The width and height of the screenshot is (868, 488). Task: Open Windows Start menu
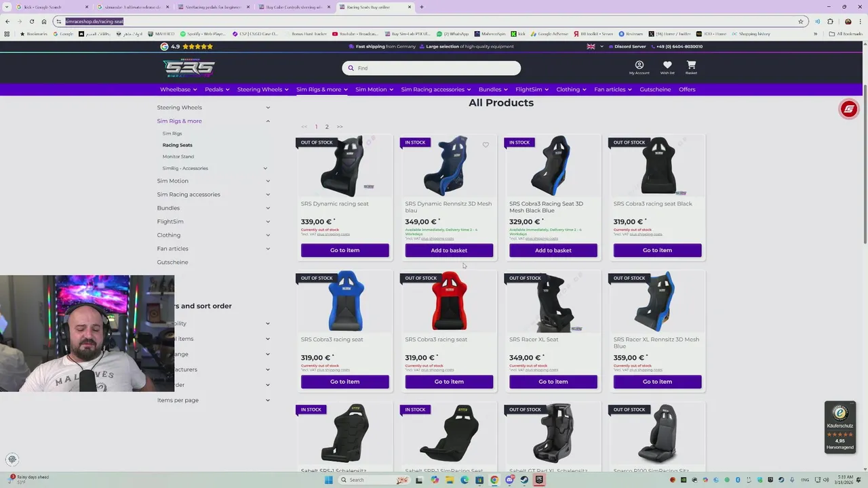328,480
